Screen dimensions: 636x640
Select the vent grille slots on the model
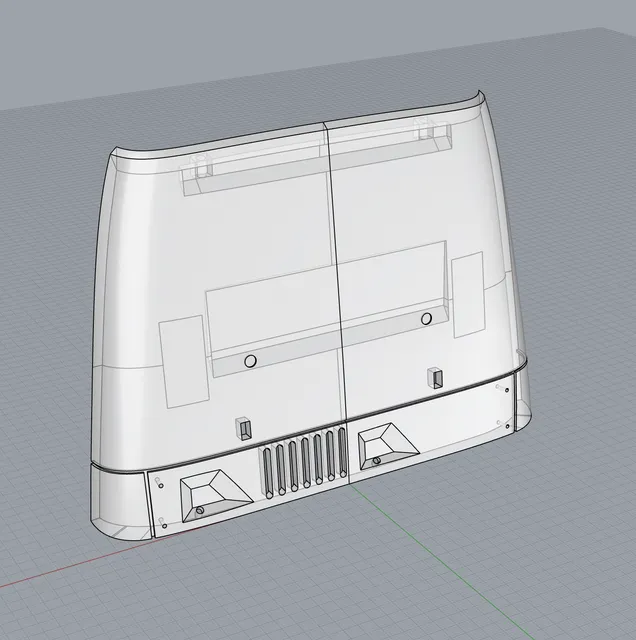[304, 462]
